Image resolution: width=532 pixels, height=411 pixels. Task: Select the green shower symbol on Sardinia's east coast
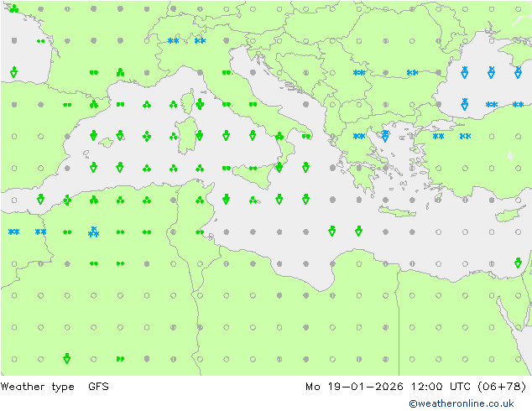tap(200, 135)
